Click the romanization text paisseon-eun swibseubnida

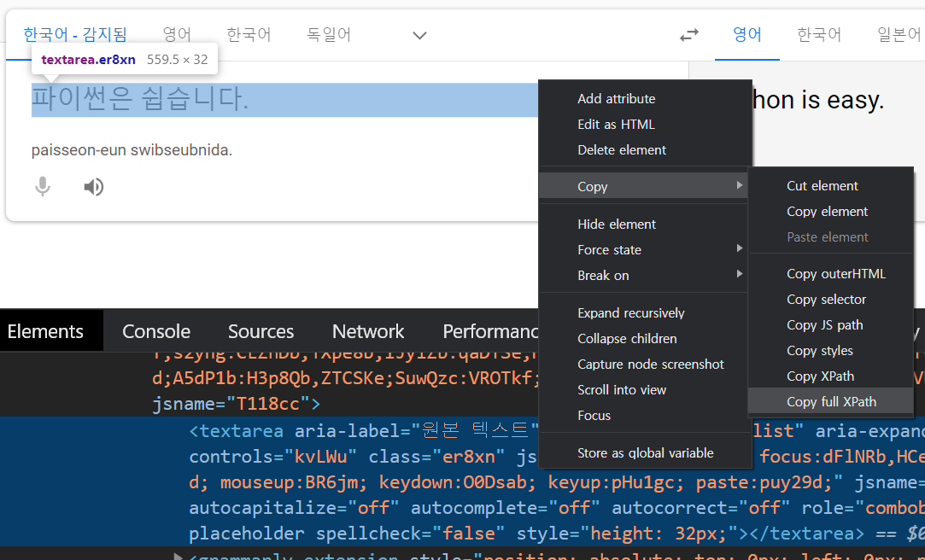pos(132,150)
